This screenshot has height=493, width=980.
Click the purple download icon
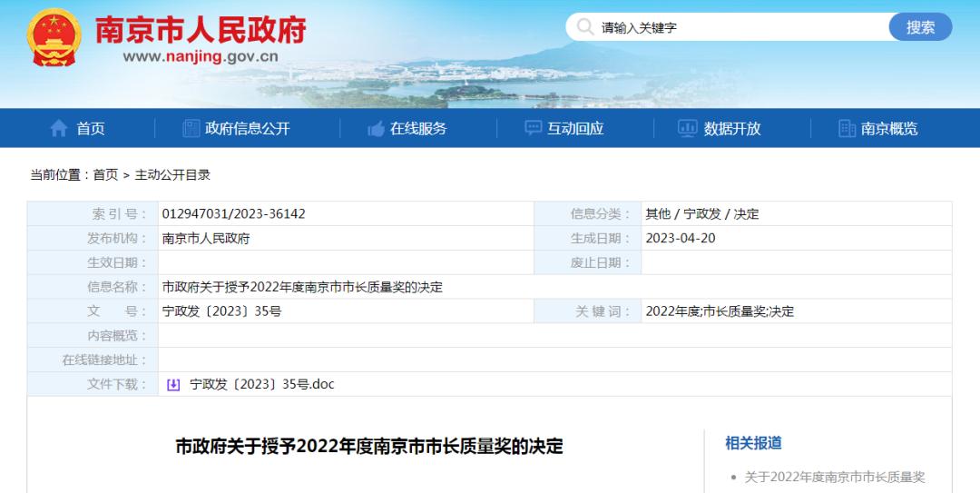[173, 385]
